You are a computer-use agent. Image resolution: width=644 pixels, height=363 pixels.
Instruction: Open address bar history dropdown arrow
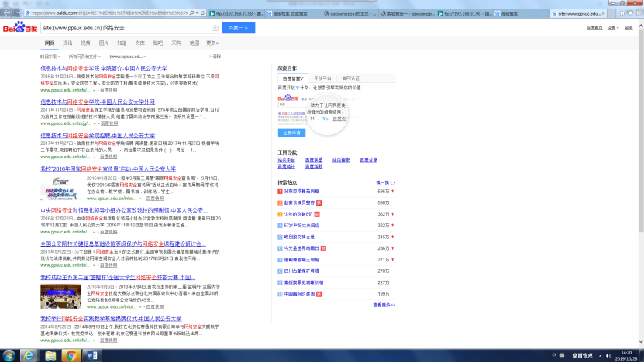point(197,13)
